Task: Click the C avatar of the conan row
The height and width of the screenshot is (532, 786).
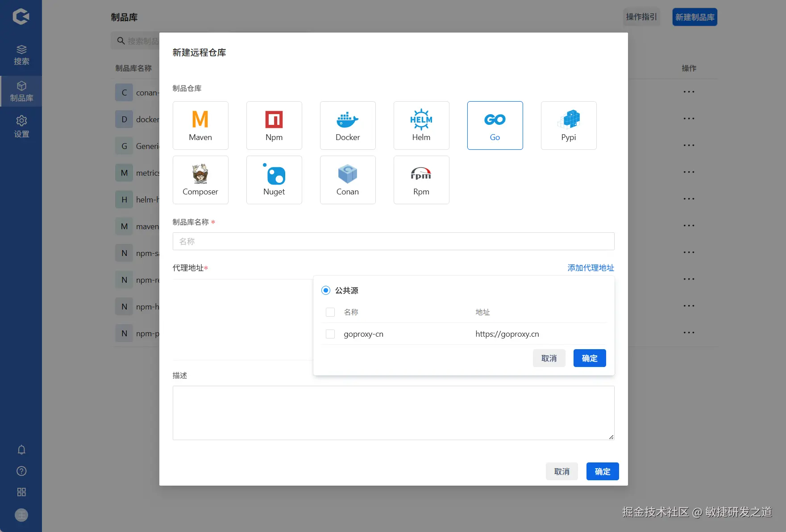Action: tap(124, 92)
